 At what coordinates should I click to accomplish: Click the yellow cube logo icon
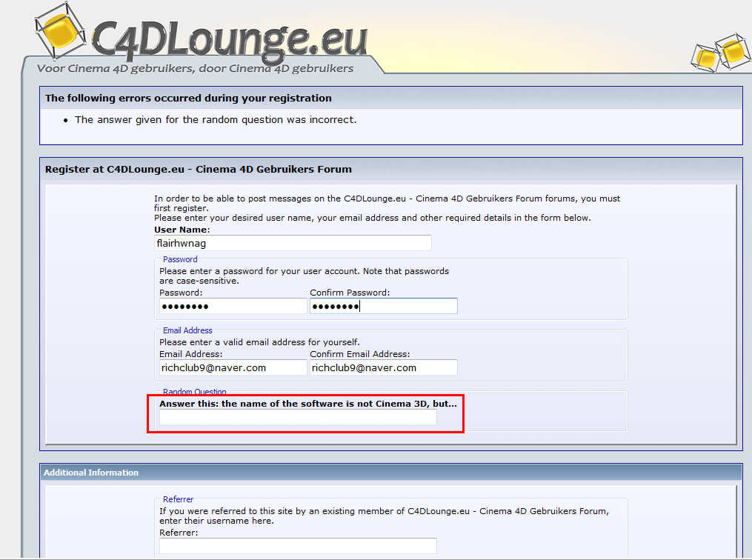pyautogui.click(x=60, y=30)
